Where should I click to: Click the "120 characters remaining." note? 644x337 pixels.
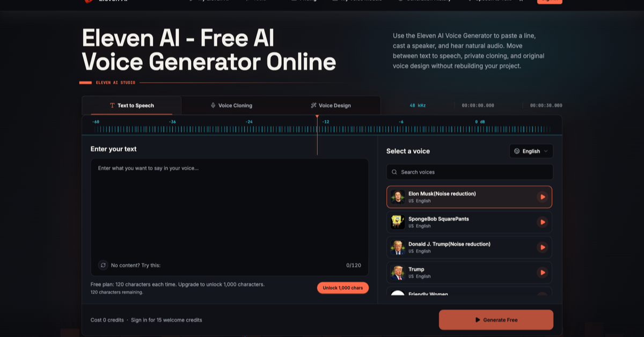[117, 292]
